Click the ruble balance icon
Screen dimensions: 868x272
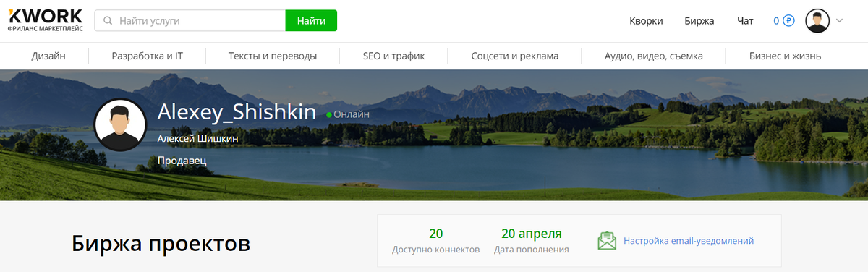pyautogui.click(x=788, y=21)
